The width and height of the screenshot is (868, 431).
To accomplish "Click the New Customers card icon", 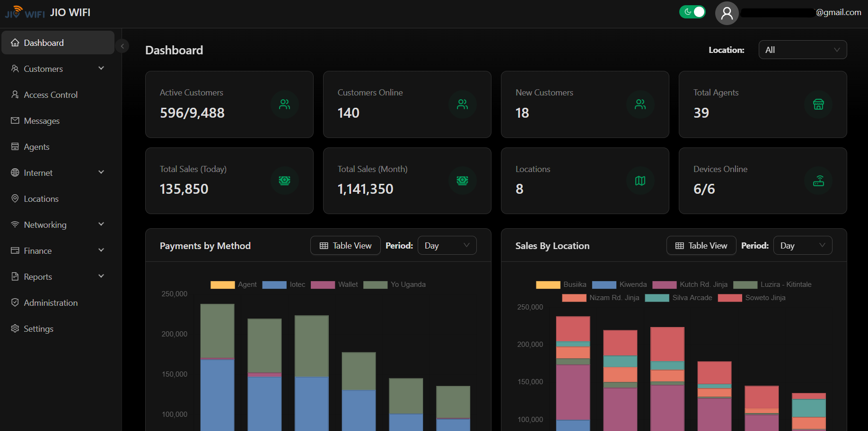I will coord(640,104).
